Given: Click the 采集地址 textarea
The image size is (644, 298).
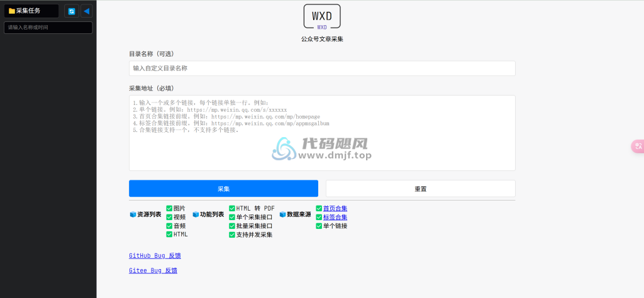Looking at the screenshot, I should pyautogui.click(x=322, y=133).
